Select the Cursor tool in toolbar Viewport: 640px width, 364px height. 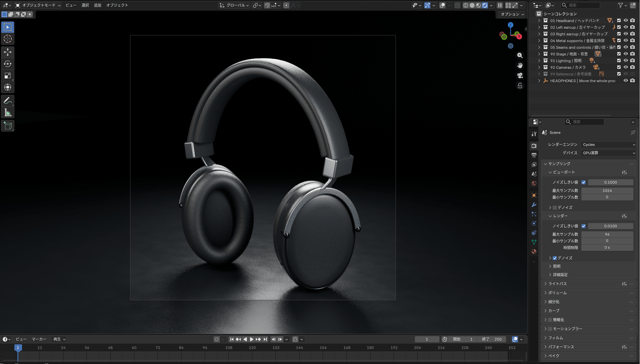coord(8,39)
